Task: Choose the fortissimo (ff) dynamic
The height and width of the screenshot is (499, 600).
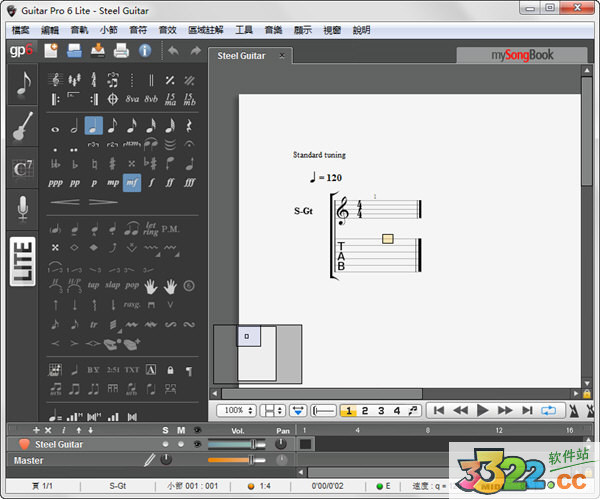Action: click(x=170, y=183)
